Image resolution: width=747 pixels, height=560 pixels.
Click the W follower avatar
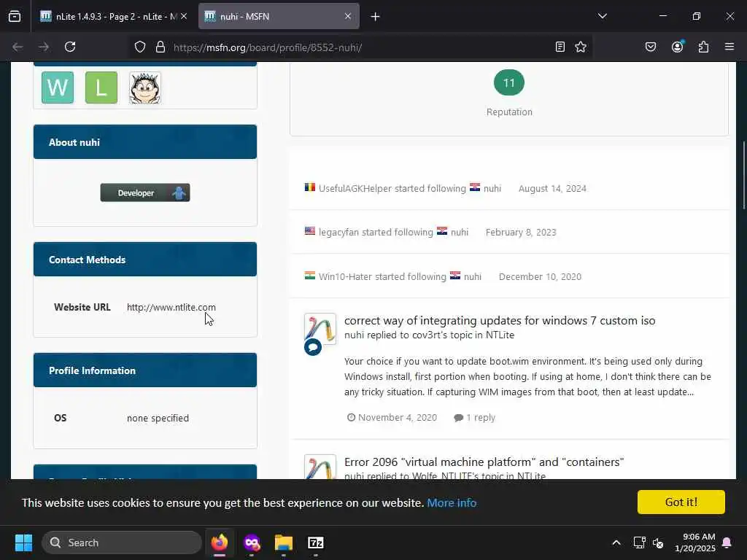(x=58, y=87)
